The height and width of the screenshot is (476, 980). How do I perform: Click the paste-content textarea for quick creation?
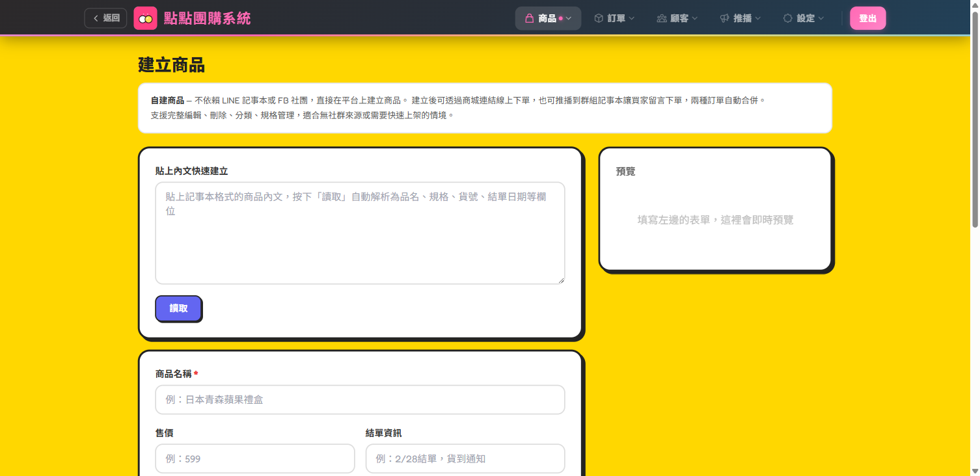click(360, 233)
